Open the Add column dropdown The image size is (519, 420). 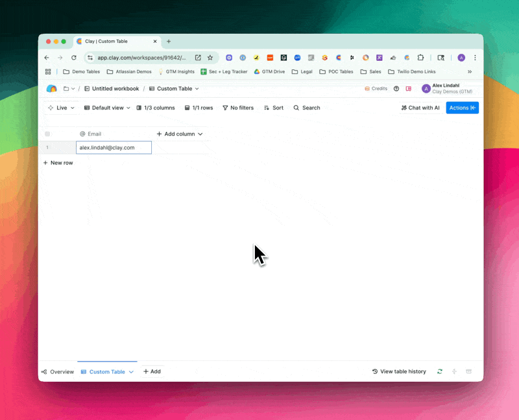[180, 134]
